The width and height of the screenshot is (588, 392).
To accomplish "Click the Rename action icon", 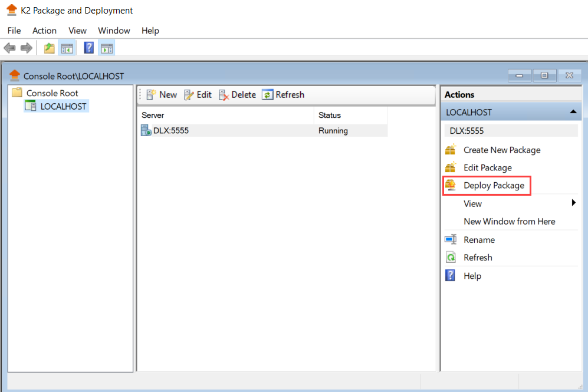I will [x=451, y=240].
